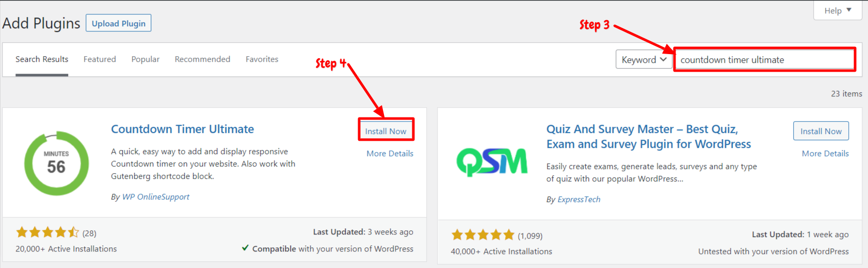
Task: Install the Quiz And Survey Master plugin
Action: [x=821, y=131]
